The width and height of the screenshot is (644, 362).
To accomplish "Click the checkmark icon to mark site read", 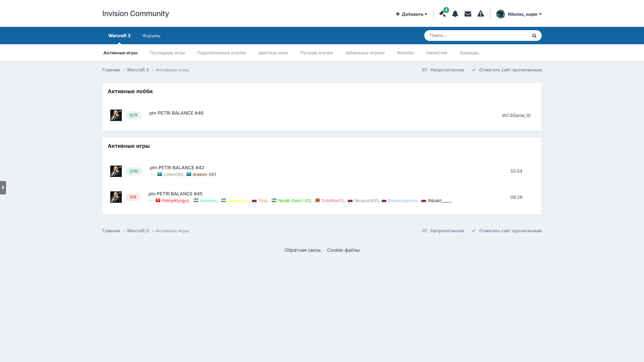I will point(474,70).
